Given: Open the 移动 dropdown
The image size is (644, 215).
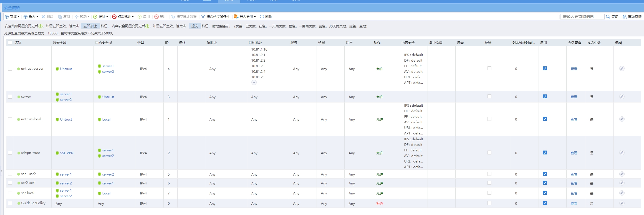Looking at the screenshot, I should (x=82, y=17).
